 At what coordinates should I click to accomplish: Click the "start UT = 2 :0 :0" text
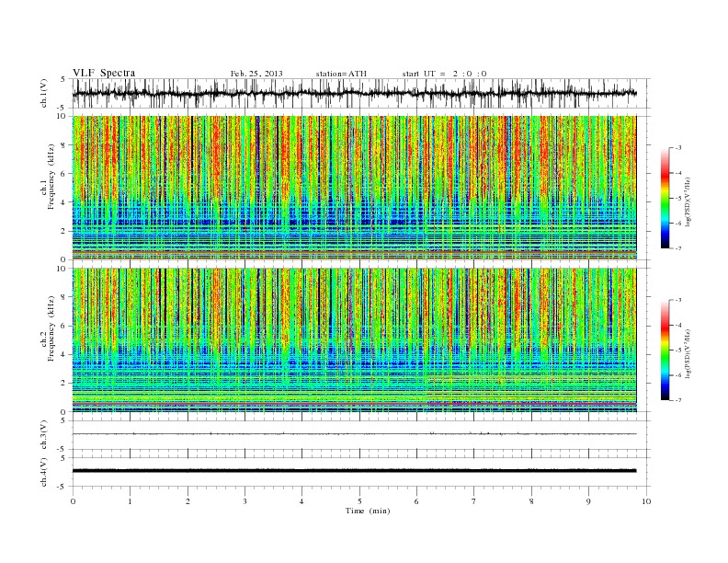coord(444,74)
